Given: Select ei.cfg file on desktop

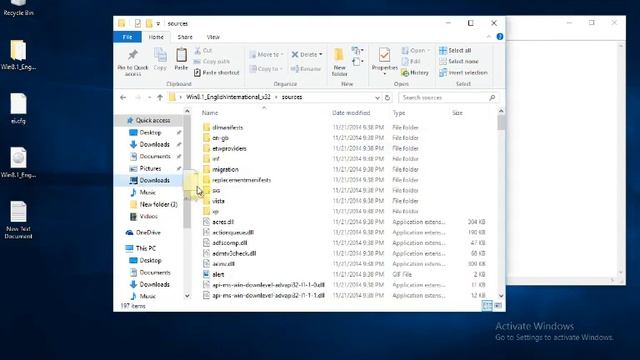Looking at the screenshot, I should click(x=18, y=109).
